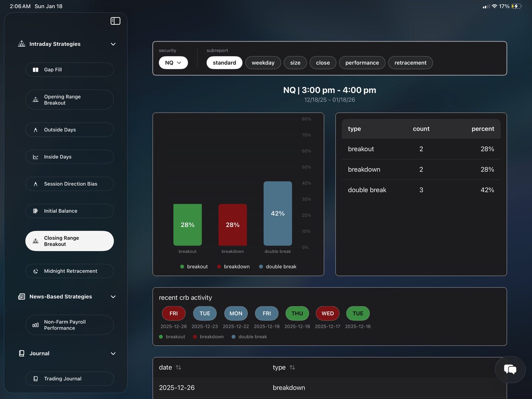Open Opening Range Breakout strategy
This screenshot has height=399, width=532.
tap(70, 100)
